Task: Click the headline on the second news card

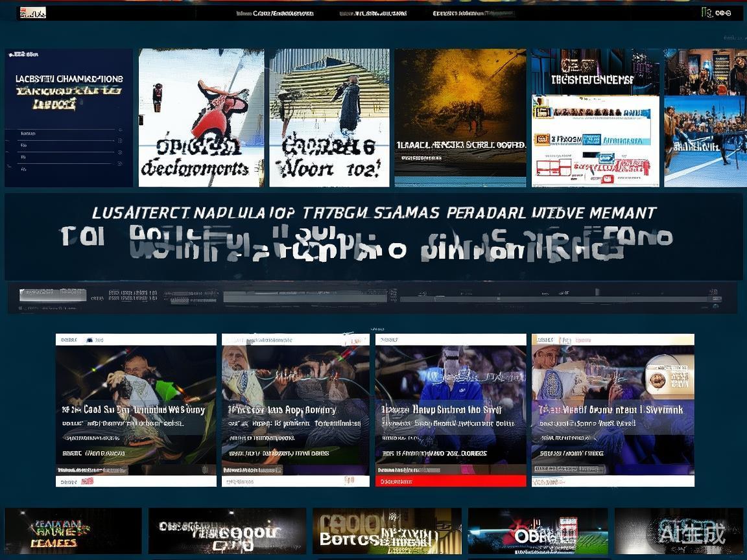Action: pyautogui.click(x=282, y=410)
